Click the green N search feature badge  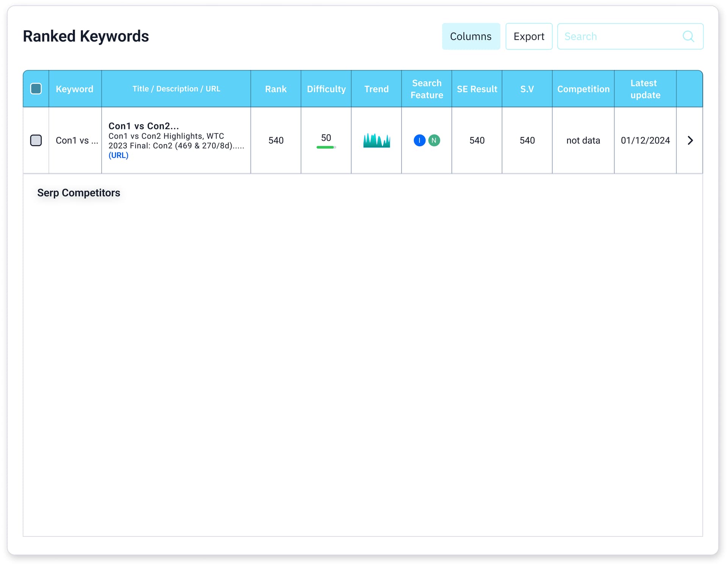click(x=434, y=140)
